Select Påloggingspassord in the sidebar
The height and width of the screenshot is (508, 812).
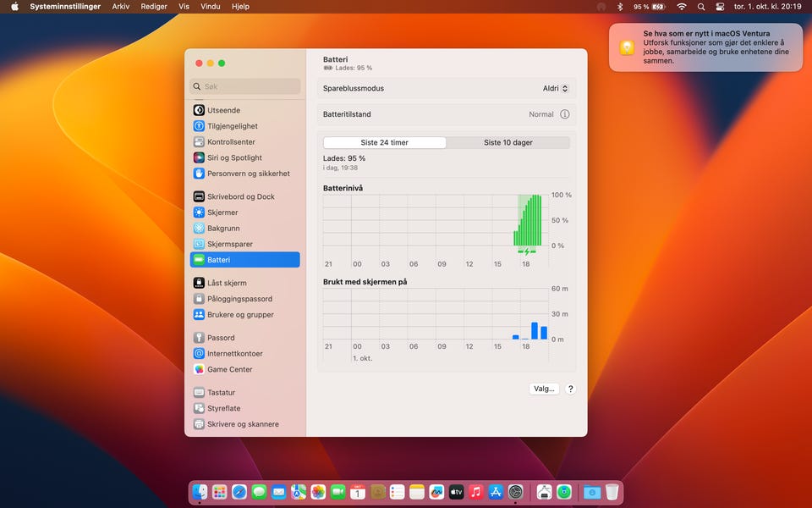[245, 299]
